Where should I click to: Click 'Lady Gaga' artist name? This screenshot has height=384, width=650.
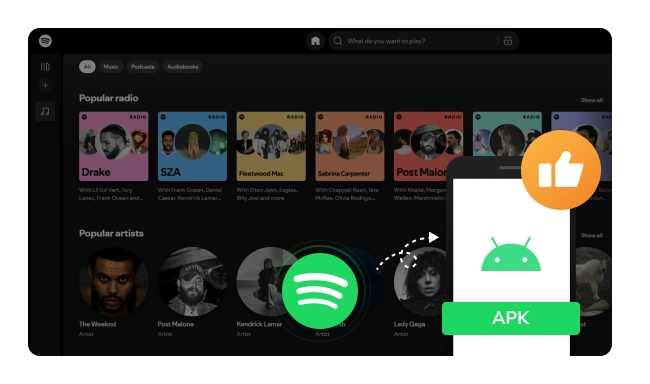[409, 324]
